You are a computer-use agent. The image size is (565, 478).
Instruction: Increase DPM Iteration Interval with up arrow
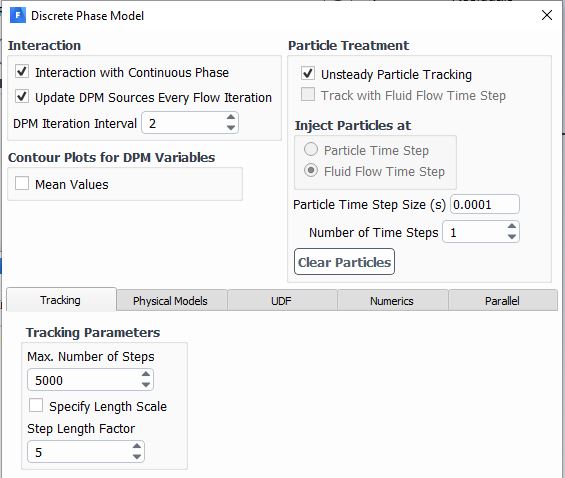pos(231,117)
